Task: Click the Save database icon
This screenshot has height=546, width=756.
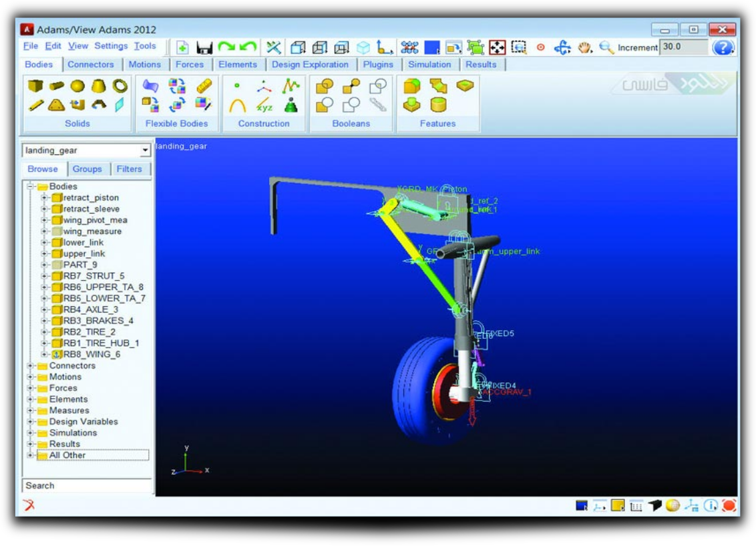Action: coord(204,47)
